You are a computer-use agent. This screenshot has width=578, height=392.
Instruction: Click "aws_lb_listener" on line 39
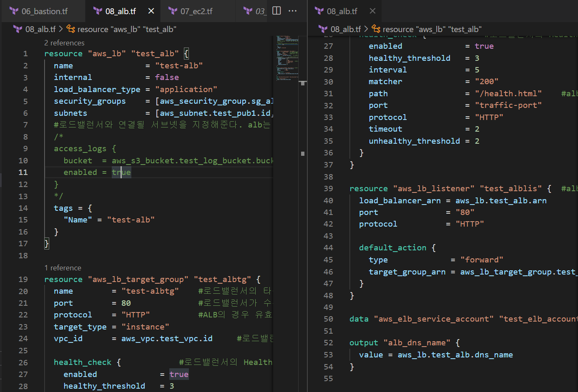pyautogui.click(x=434, y=189)
